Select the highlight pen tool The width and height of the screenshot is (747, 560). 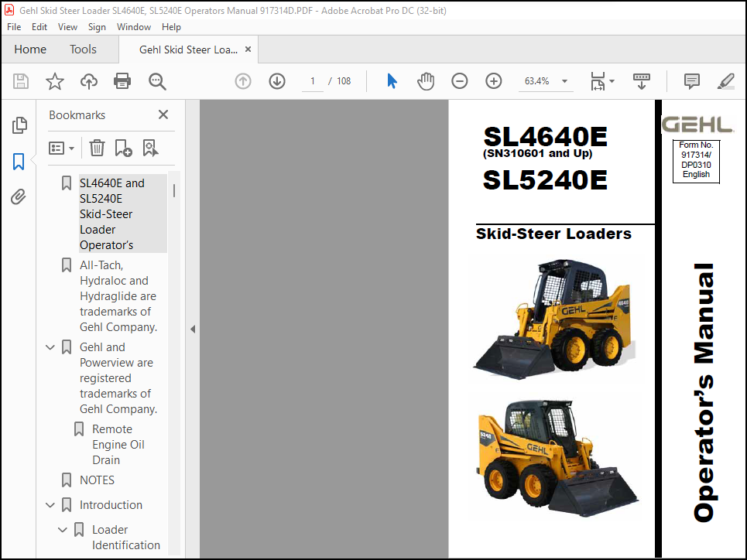[725, 81]
